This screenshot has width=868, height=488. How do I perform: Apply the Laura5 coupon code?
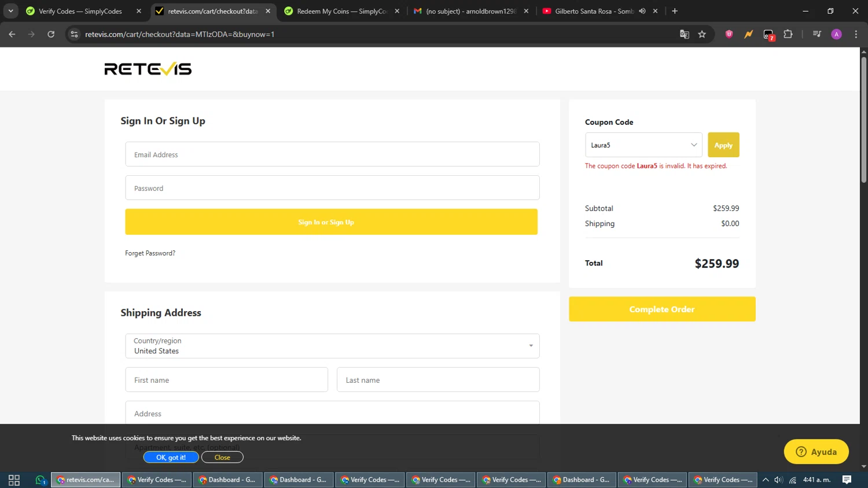pyautogui.click(x=723, y=145)
